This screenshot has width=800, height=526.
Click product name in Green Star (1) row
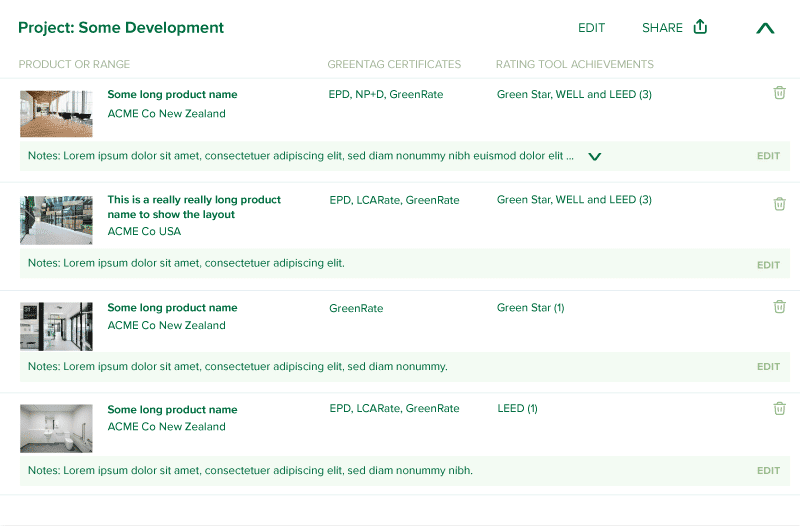coord(172,308)
